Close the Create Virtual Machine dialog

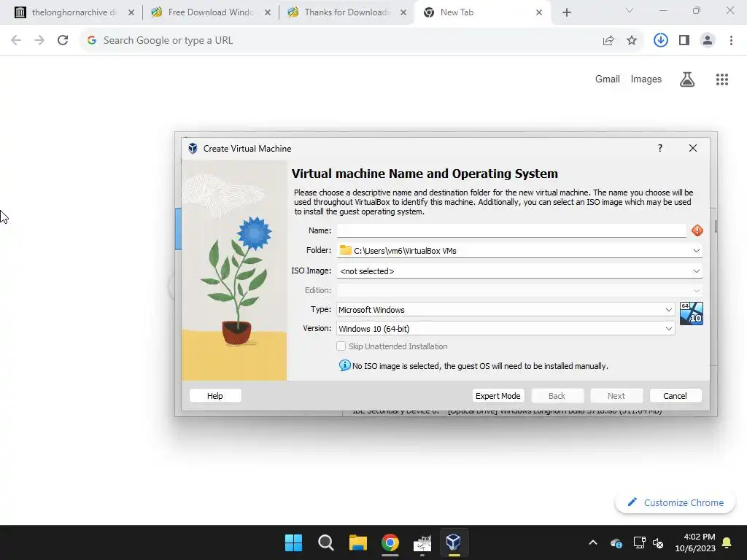[x=693, y=148]
